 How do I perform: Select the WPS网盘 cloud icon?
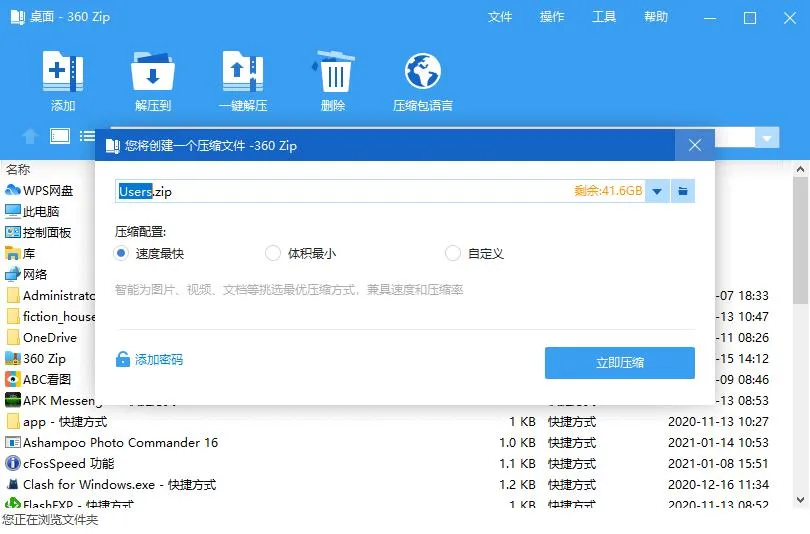(12, 190)
